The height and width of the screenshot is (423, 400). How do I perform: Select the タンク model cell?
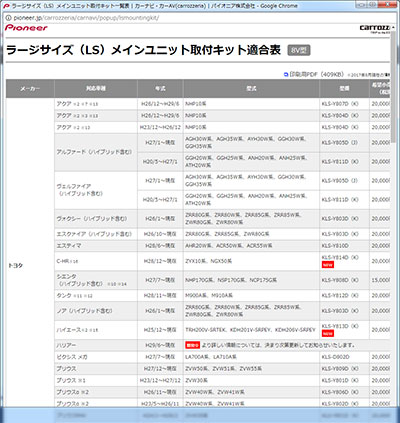(96, 296)
